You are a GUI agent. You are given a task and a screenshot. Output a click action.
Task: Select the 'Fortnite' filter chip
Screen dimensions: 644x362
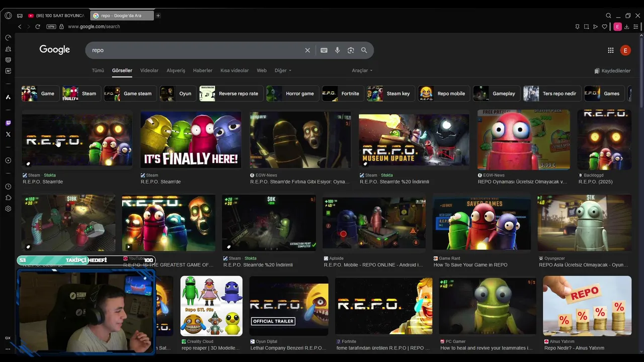(342, 94)
